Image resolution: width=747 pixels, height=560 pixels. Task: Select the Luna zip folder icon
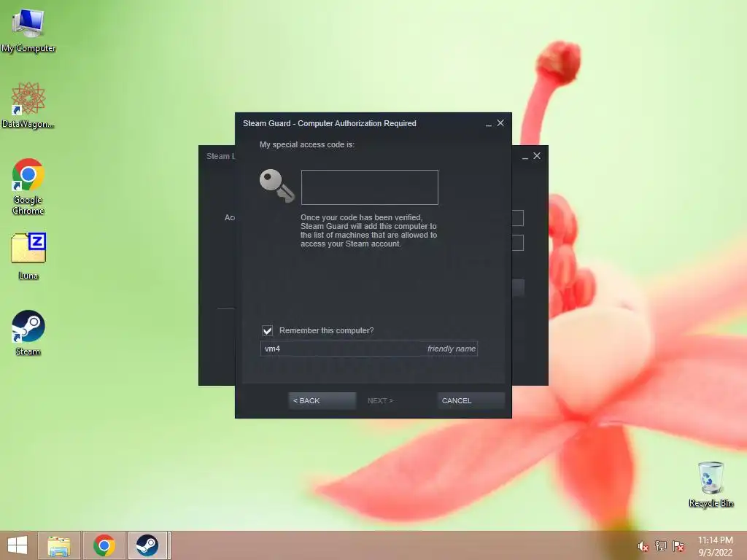pos(28,256)
